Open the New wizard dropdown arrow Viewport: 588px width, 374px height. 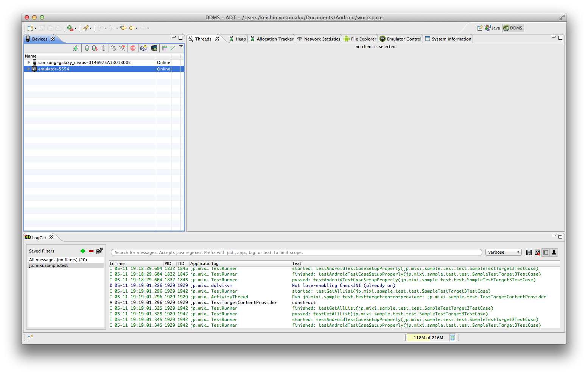[x=35, y=28]
